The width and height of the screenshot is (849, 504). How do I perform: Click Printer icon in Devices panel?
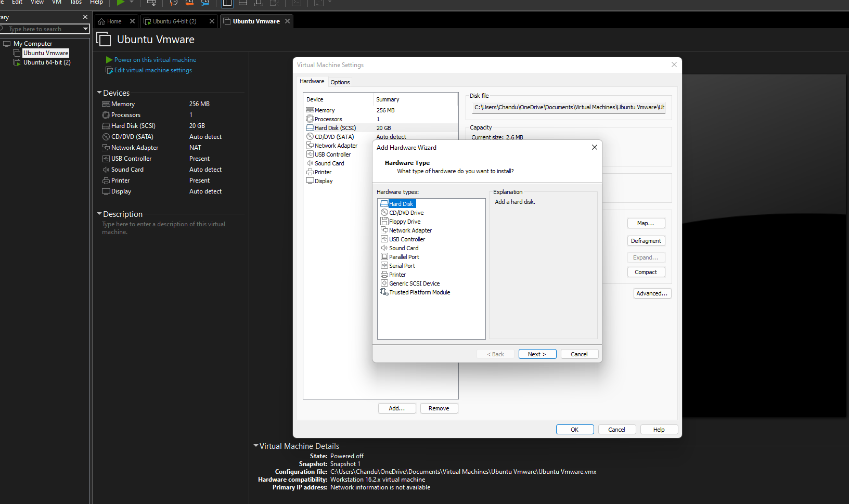(x=106, y=180)
